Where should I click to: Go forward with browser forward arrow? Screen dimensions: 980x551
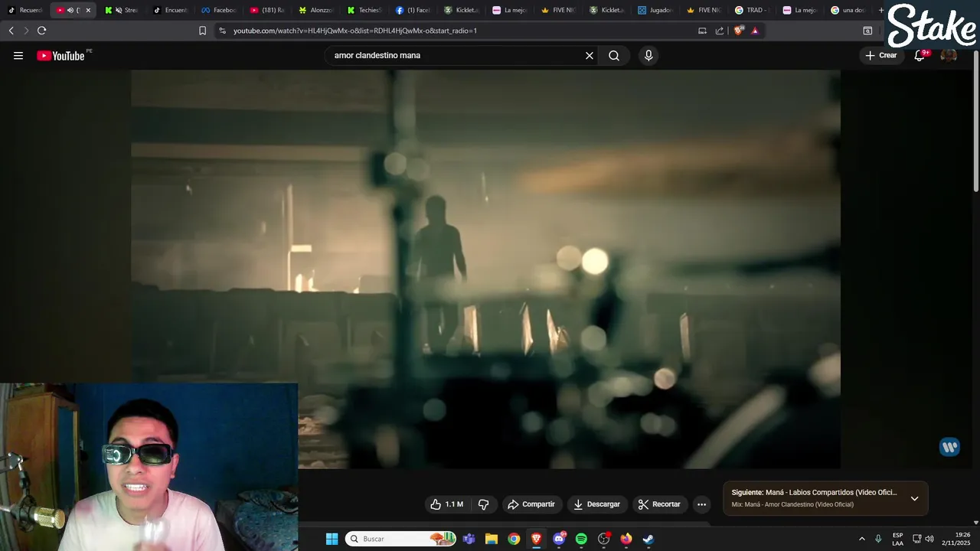[26, 31]
